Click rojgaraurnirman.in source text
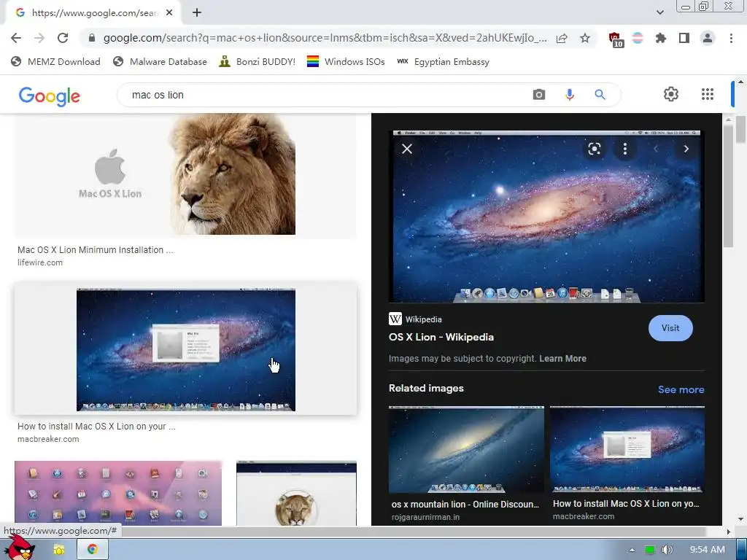Screen dimensions: 747x560 [425, 517]
